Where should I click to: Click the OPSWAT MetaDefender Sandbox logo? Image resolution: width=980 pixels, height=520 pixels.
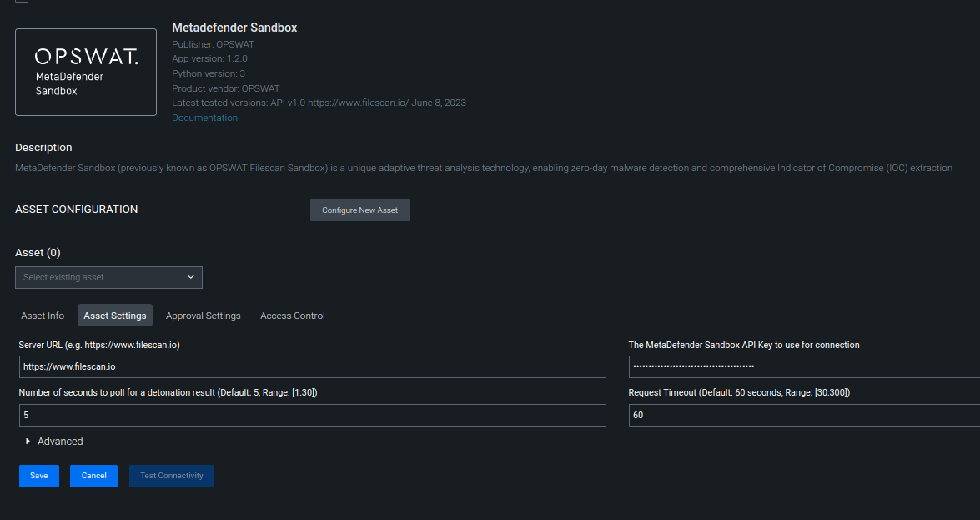86,72
